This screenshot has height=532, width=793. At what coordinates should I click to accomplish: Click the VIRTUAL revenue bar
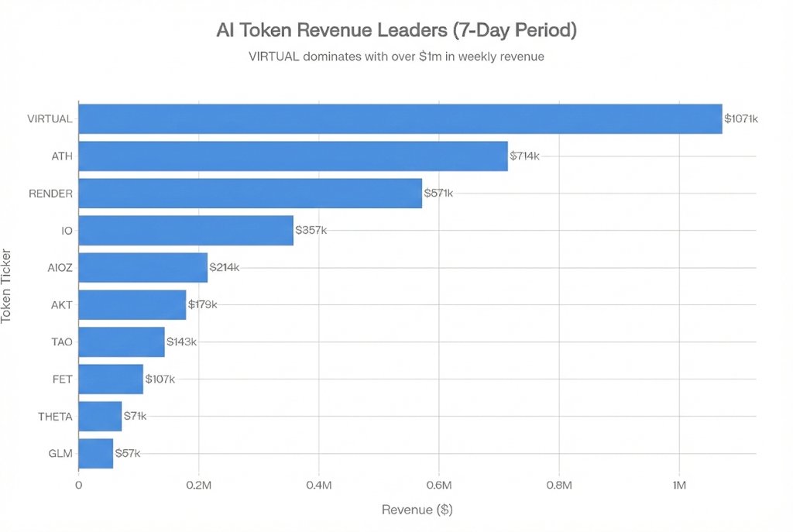tap(400, 118)
